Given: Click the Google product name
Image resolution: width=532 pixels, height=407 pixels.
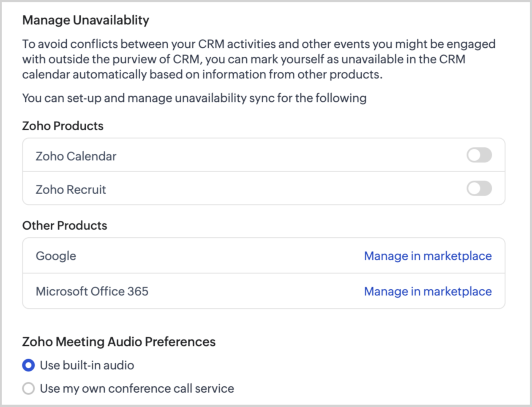Looking at the screenshot, I should (56, 256).
